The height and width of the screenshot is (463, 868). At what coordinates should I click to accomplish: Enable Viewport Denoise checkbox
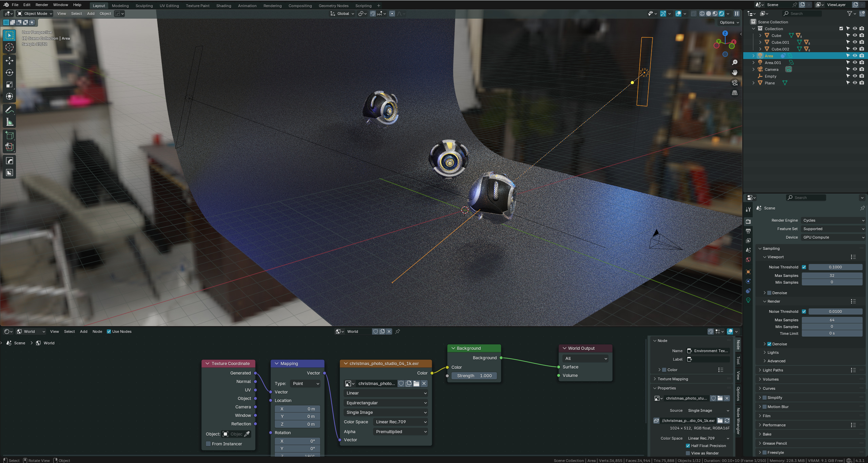click(x=769, y=293)
